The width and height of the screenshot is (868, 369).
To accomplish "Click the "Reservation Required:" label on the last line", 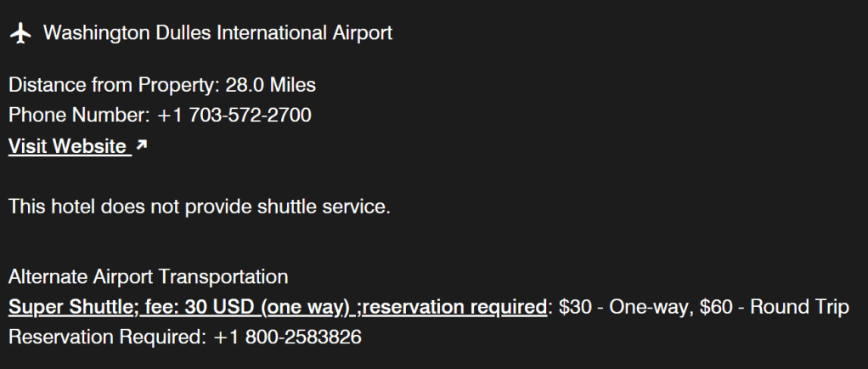I will (107, 337).
